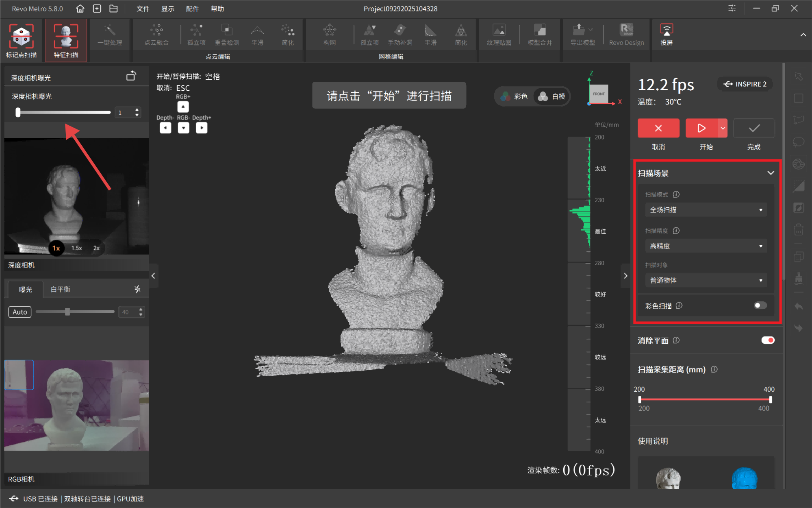
Task: Open the 全场扫描 scan mode dropdown
Action: 706,210
